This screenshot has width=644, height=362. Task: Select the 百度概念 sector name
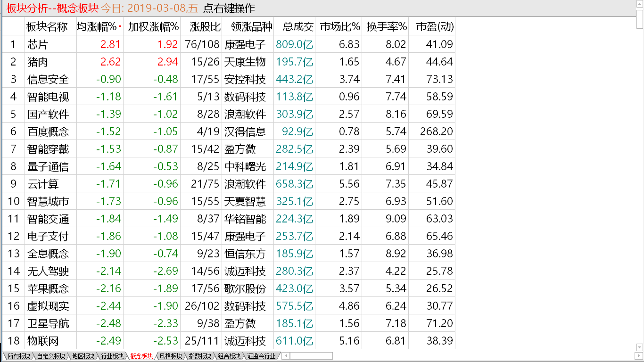[48, 132]
